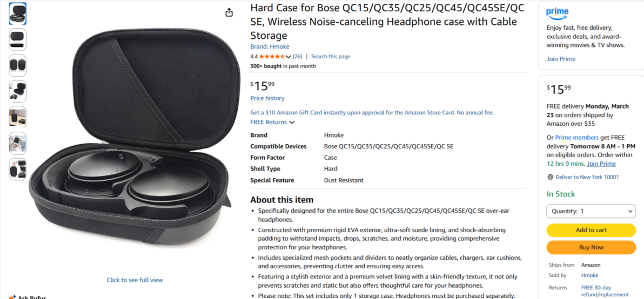Select the last product thumbnail
644x299 pixels.
18,169
